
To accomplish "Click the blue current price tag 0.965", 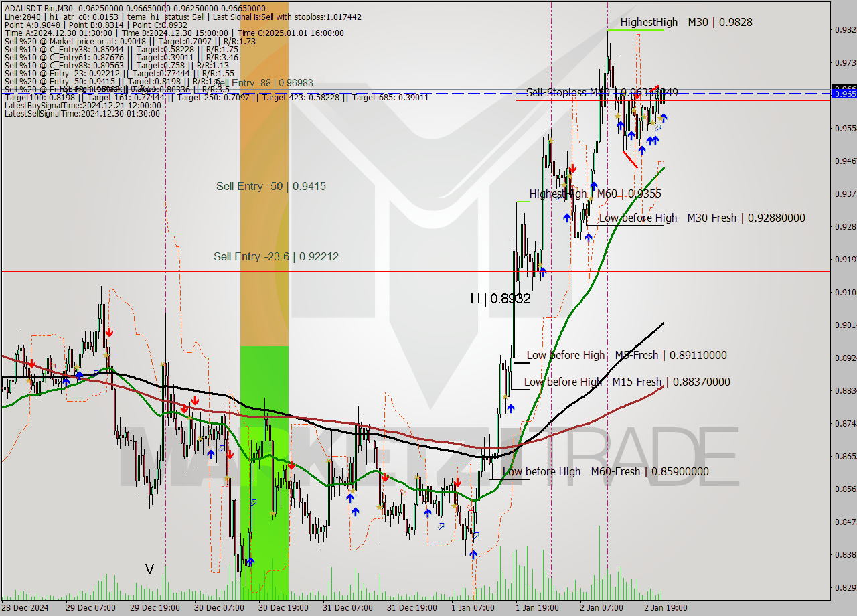I will tap(844, 94).
